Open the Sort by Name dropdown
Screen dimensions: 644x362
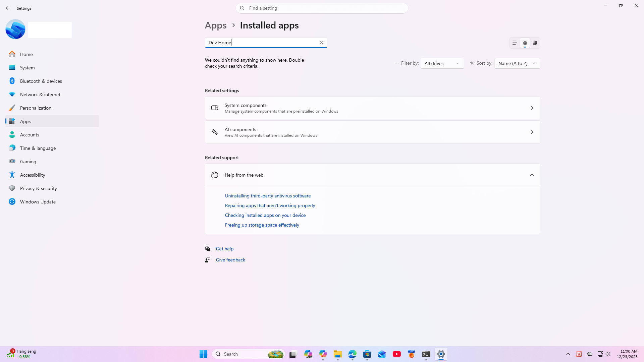pos(517,63)
